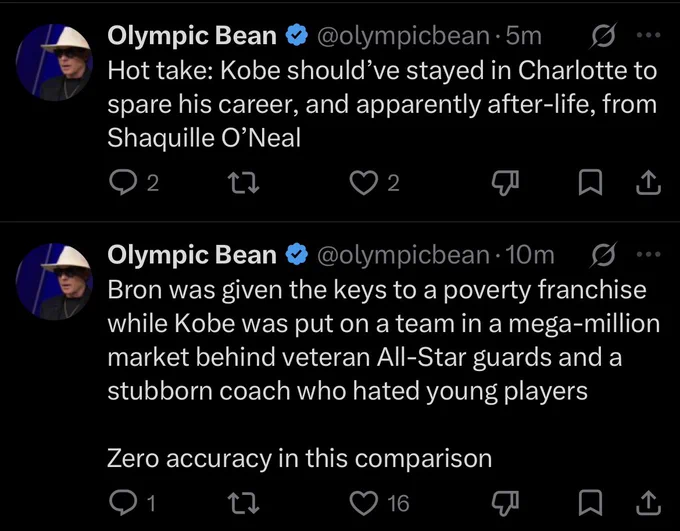Downvote the Kobe Charlotte tweet

(x=505, y=183)
